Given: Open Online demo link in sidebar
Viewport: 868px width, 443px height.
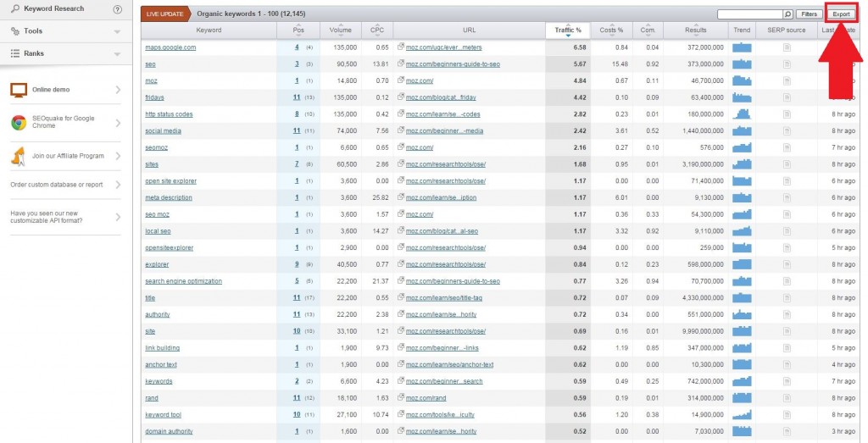Looking at the screenshot, I should pos(51,90).
